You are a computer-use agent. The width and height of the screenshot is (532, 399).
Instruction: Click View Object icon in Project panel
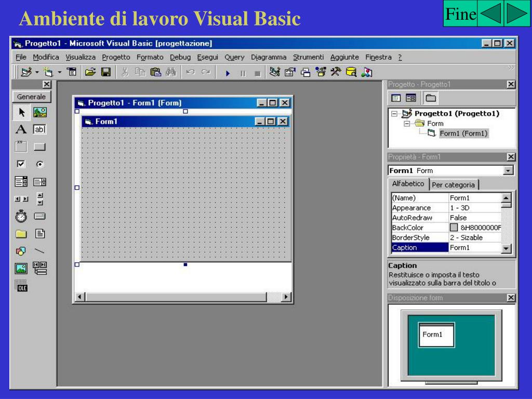(x=411, y=98)
